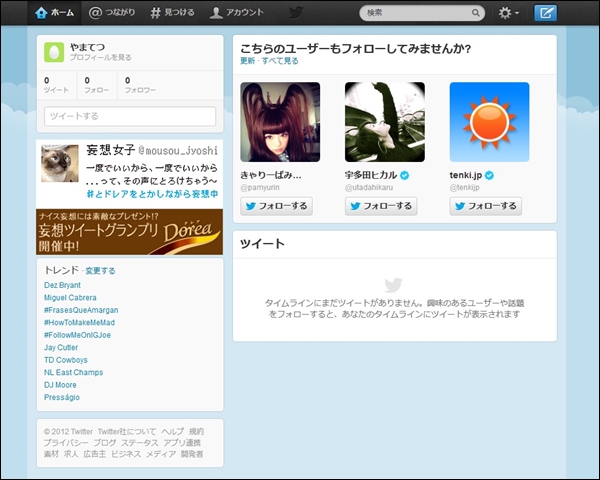Click the blue compose tweet button
Viewport: 600px width, 480px height.
[545, 13]
